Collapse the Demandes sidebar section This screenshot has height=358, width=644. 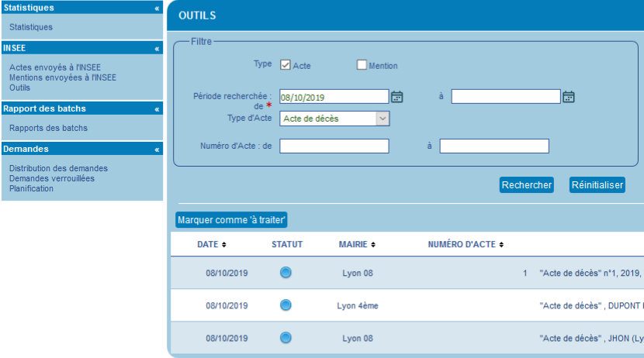click(158, 149)
